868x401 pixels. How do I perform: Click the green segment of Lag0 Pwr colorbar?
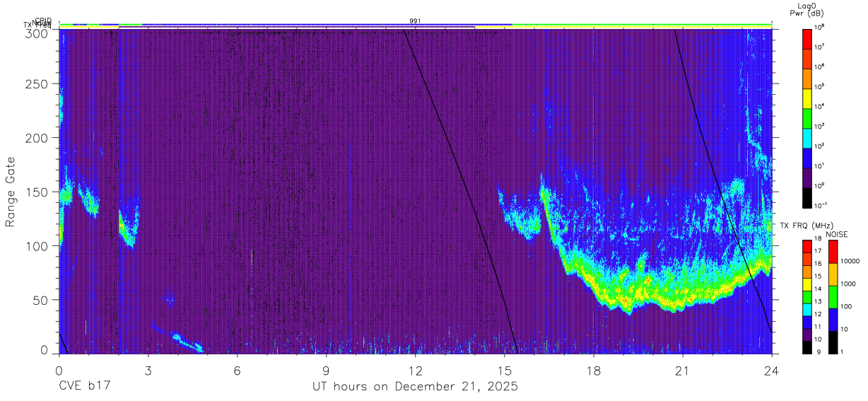point(807,117)
